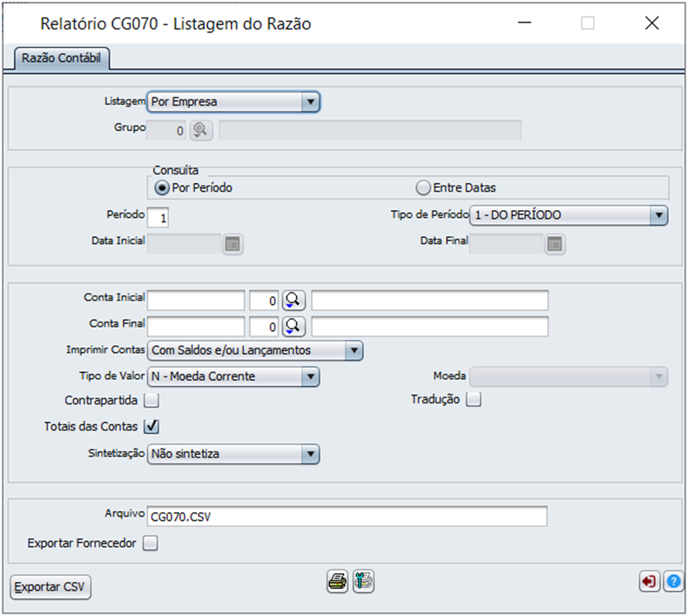Click the Conta Final description field
Screen dimensions: 688x616
[x=429, y=326]
